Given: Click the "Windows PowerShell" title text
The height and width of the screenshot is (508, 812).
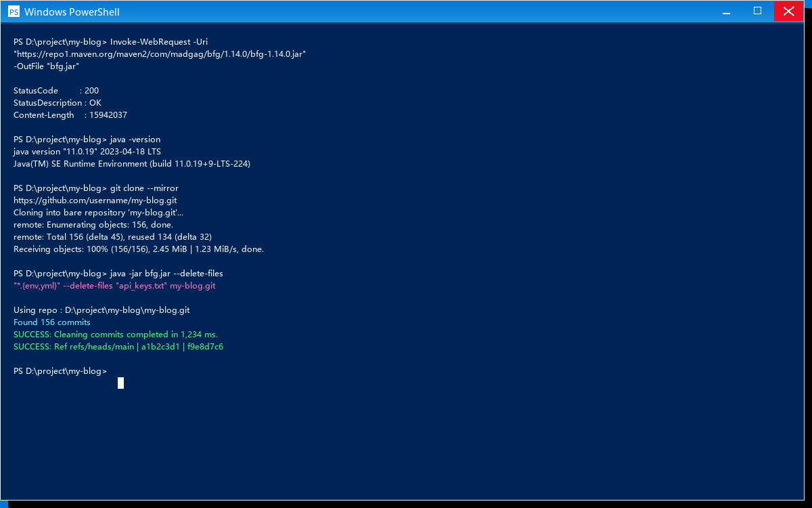Looking at the screenshot, I should tap(72, 12).
